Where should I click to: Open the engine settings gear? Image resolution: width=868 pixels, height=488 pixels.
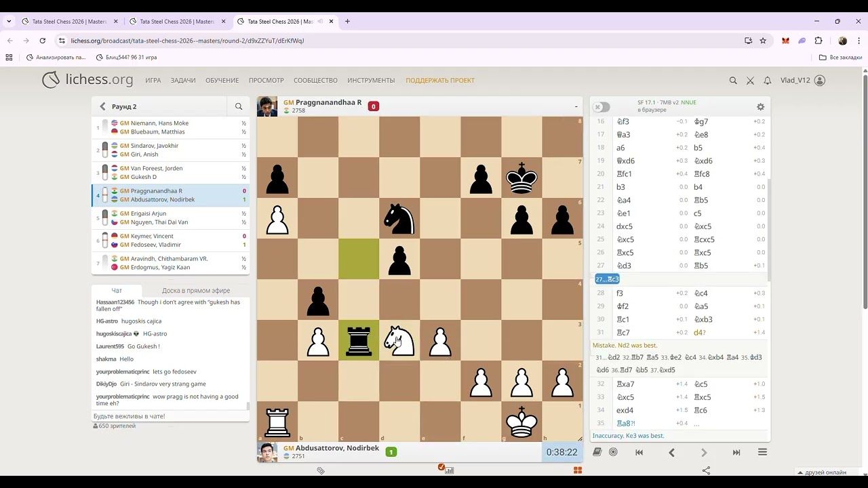pos(760,106)
